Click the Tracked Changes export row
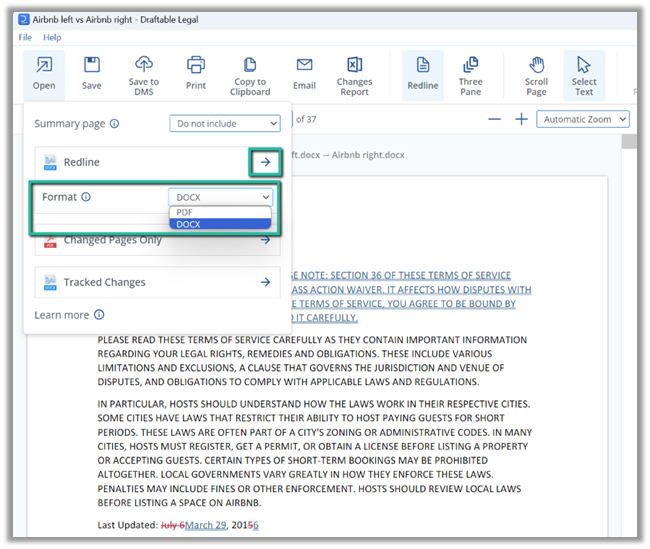Image resolution: width=650 pixels, height=549 pixels. pyautogui.click(x=158, y=282)
